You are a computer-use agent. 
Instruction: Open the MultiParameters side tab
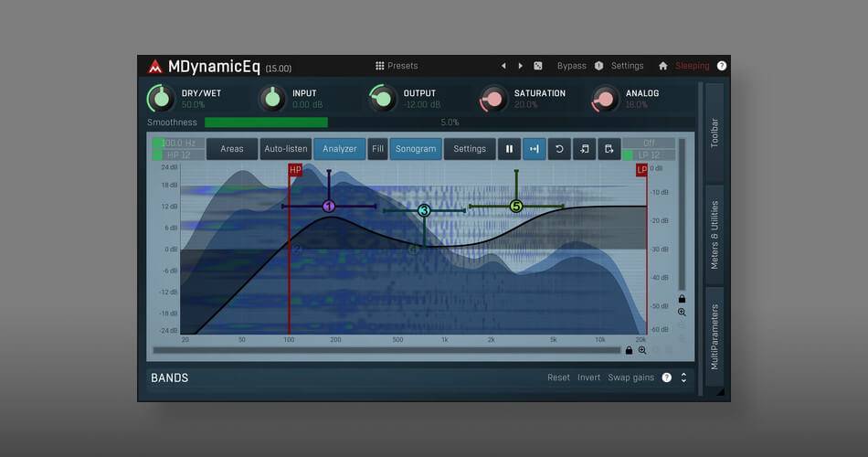(x=715, y=336)
